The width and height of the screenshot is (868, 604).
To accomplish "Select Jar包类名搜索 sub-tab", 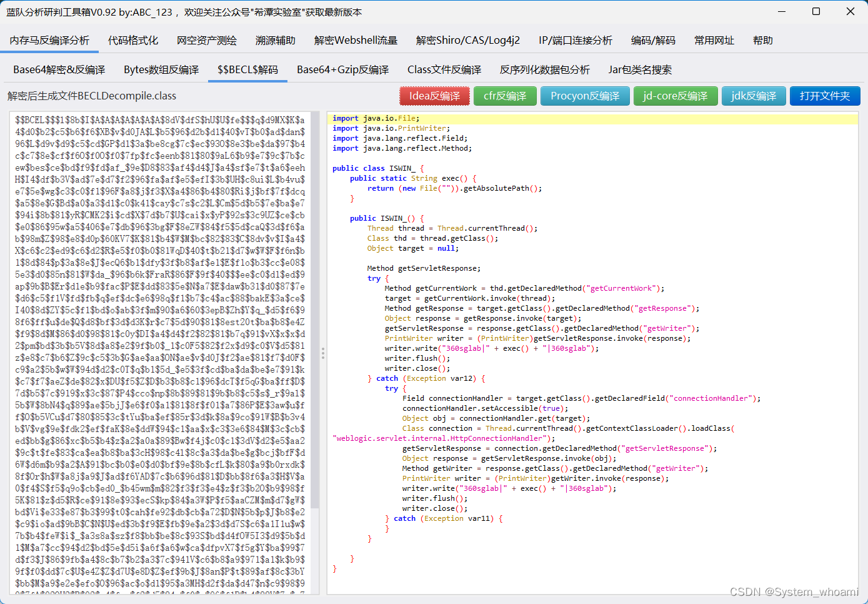I will [640, 69].
